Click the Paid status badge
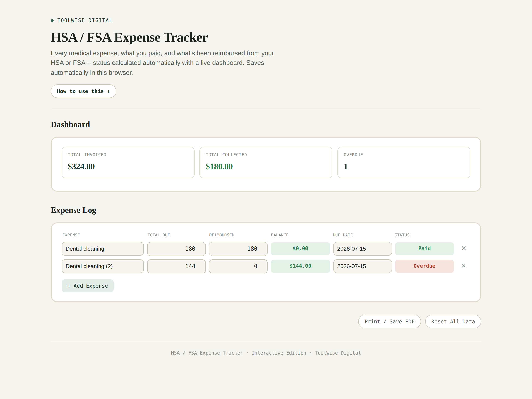532x399 pixels. point(425,249)
